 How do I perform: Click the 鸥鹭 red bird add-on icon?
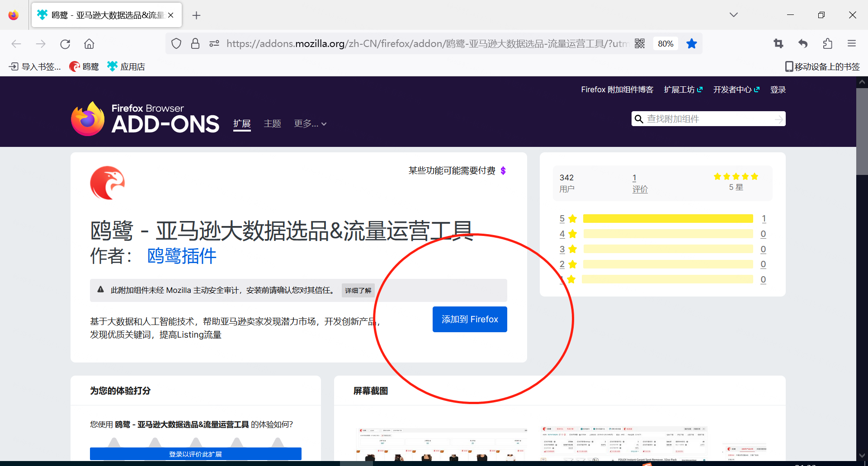point(108,183)
